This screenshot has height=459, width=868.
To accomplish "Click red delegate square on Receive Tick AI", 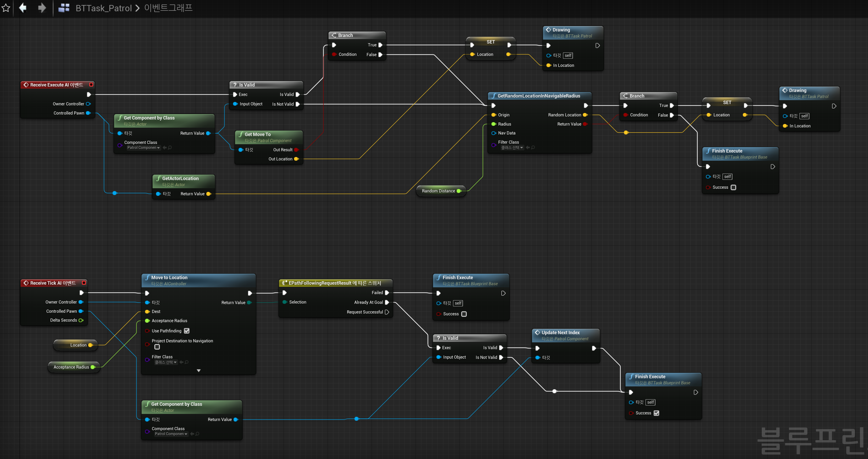I will (x=84, y=283).
